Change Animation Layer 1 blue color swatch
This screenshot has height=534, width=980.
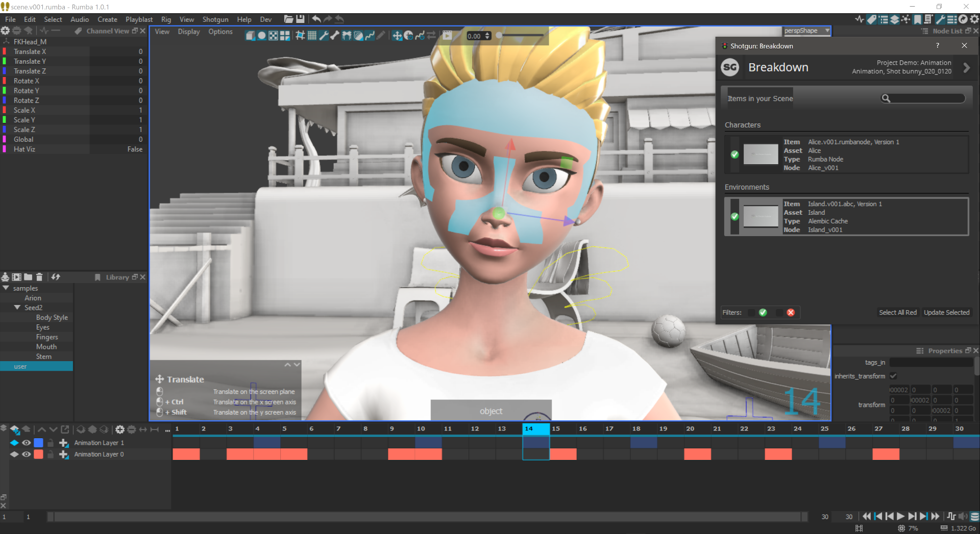click(x=38, y=443)
